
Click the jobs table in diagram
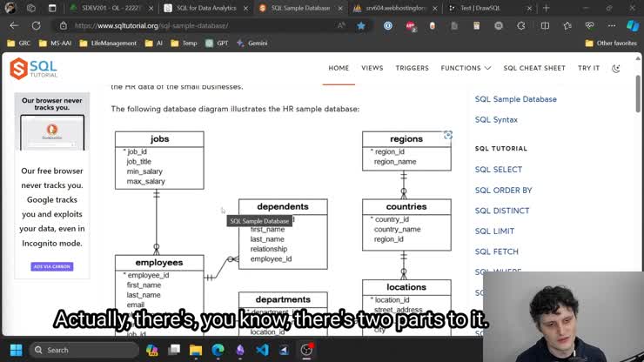(x=159, y=160)
